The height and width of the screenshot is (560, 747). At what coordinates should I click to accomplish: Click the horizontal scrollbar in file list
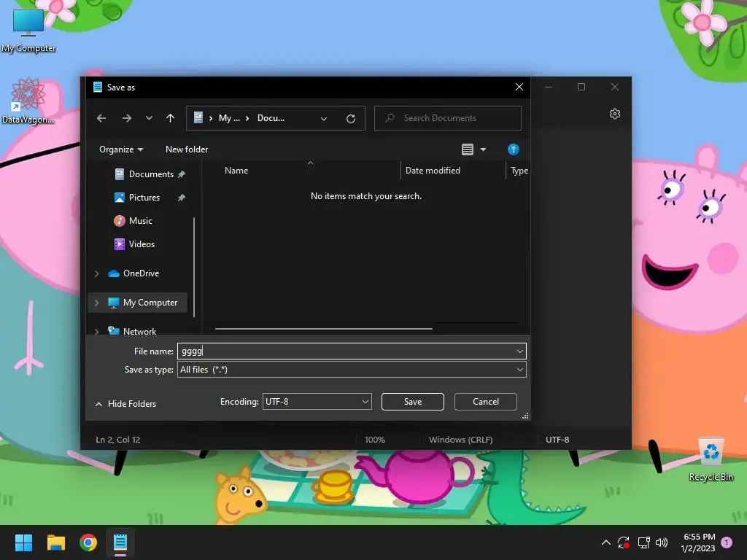pyautogui.click(x=323, y=329)
